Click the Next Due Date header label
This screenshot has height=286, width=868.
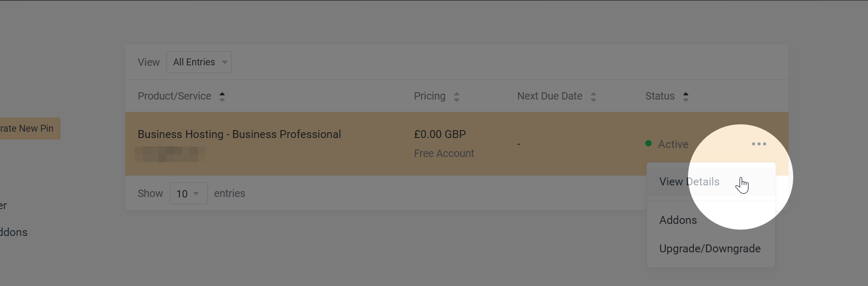pos(550,96)
